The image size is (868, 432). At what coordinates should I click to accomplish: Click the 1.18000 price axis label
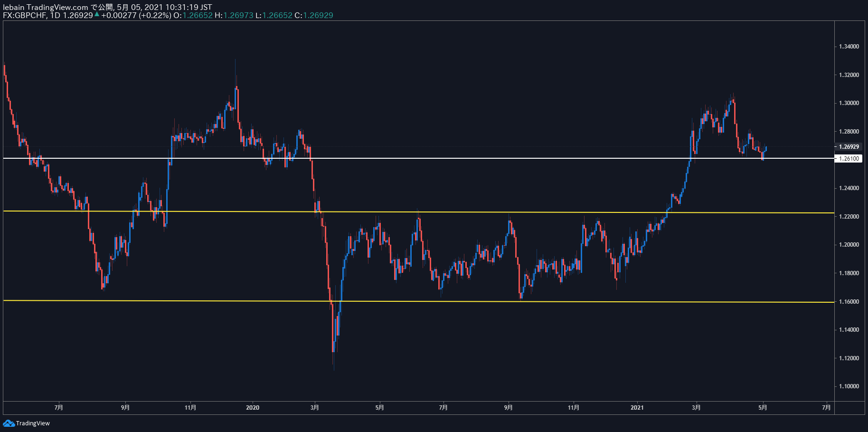[849, 273]
